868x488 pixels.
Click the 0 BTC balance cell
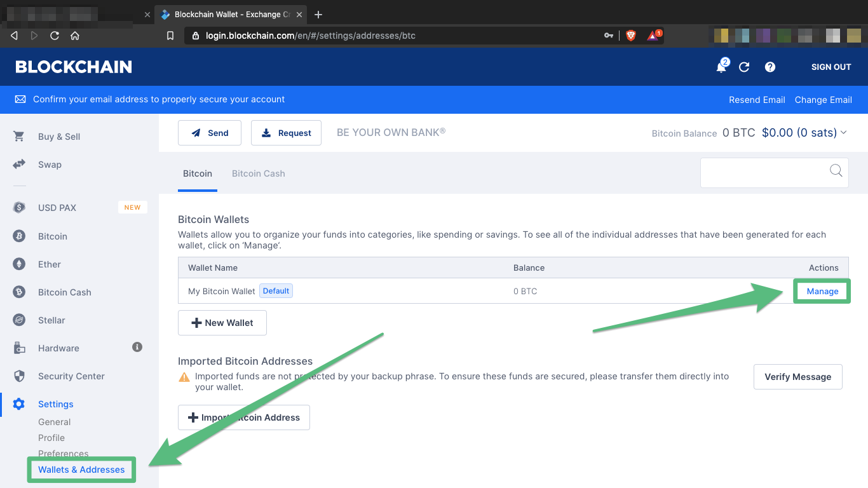coord(525,291)
